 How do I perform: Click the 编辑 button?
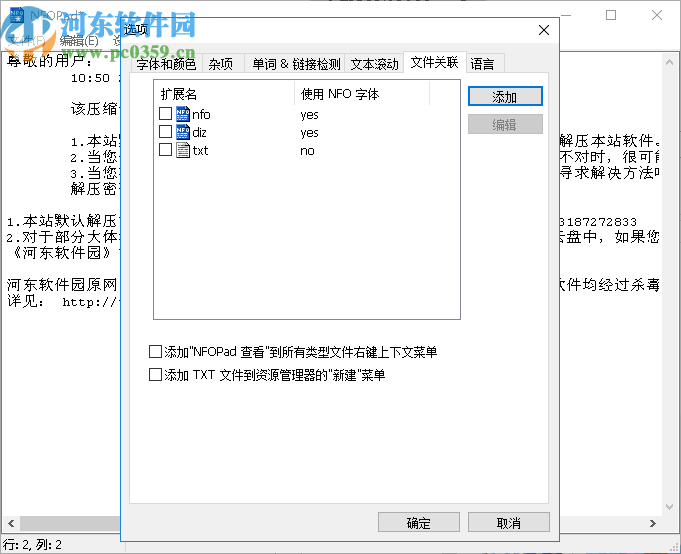[x=505, y=125]
